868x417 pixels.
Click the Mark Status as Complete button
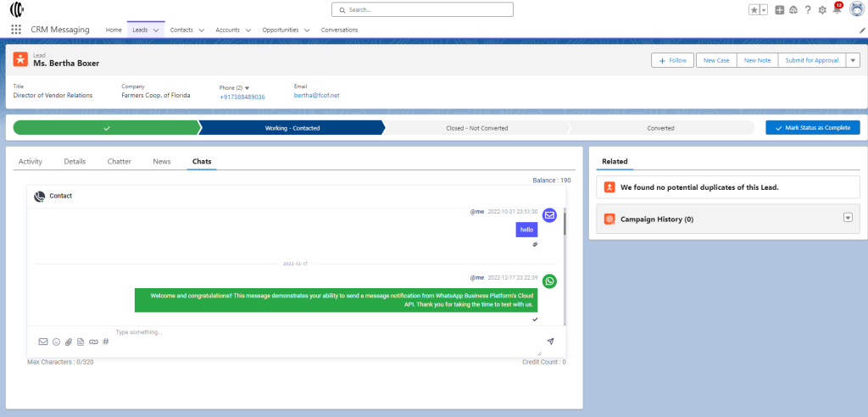pos(813,127)
